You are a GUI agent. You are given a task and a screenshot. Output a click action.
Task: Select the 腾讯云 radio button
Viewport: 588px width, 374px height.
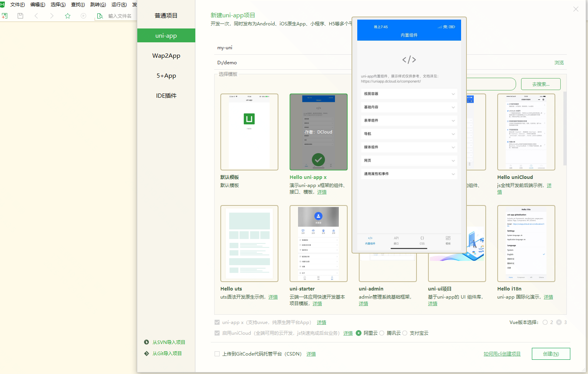382,333
